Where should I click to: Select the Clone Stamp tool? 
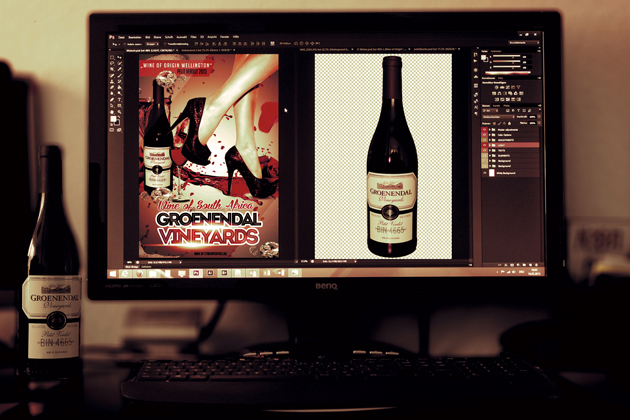pyautogui.click(x=112, y=82)
